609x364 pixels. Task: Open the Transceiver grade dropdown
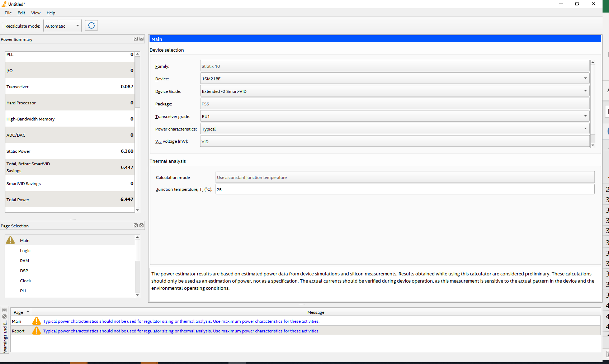[395, 116]
